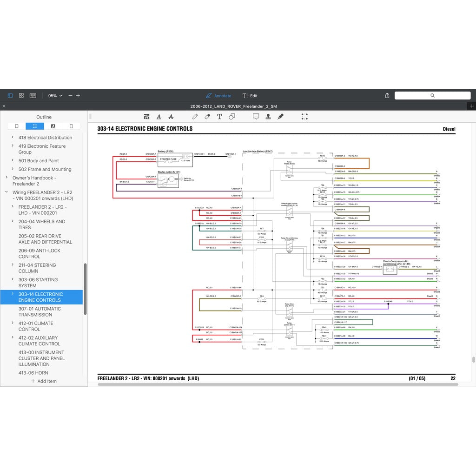Viewport: 476px width, 476px height.
Task: Click the search input field
Action: tap(432, 96)
